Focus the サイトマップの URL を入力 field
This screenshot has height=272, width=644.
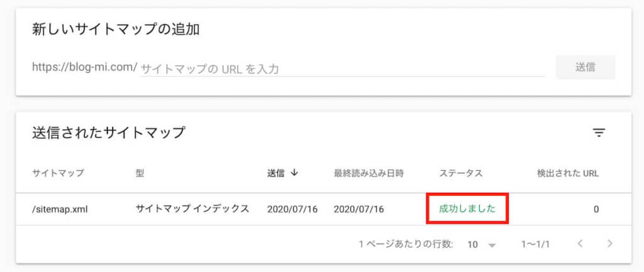(x=343, y=68)
